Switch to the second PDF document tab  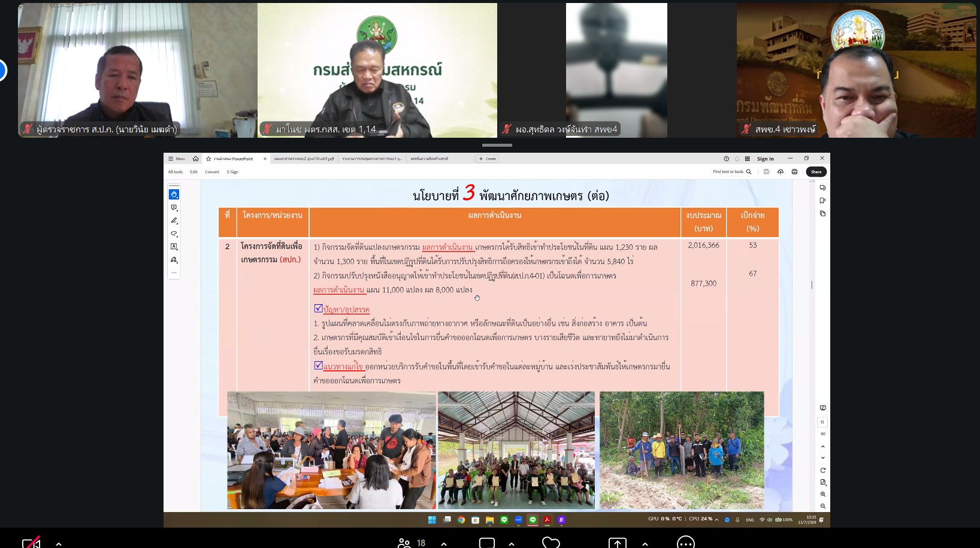point(304,159)
